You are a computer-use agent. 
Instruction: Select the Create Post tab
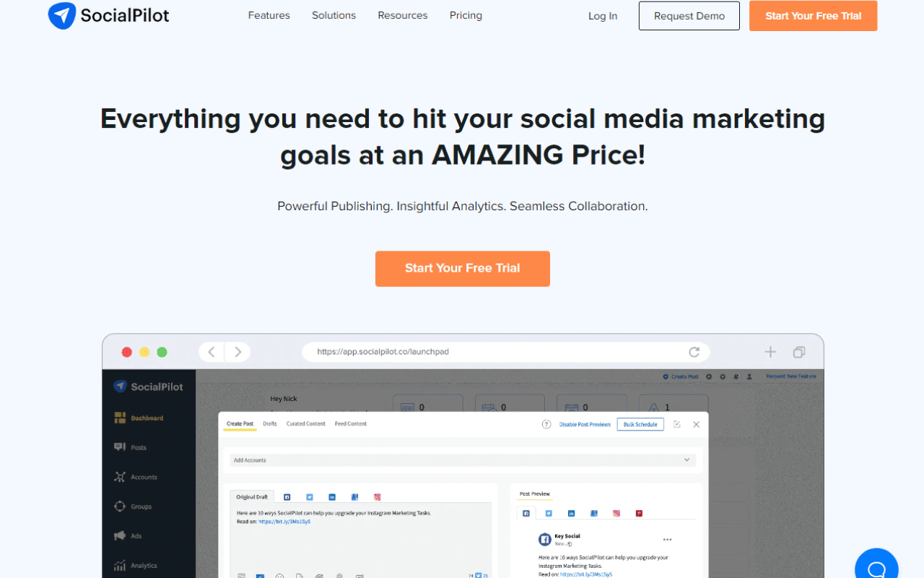240,424
